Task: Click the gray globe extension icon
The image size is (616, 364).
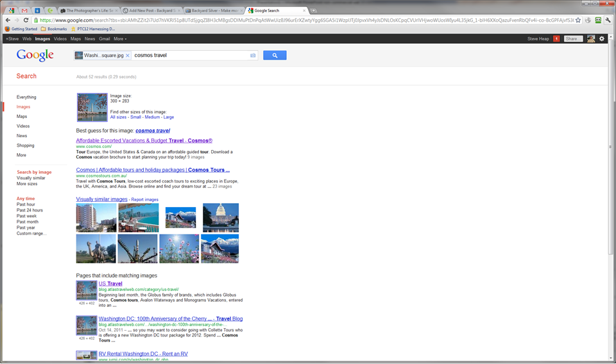Action: (x=588, y=20)
